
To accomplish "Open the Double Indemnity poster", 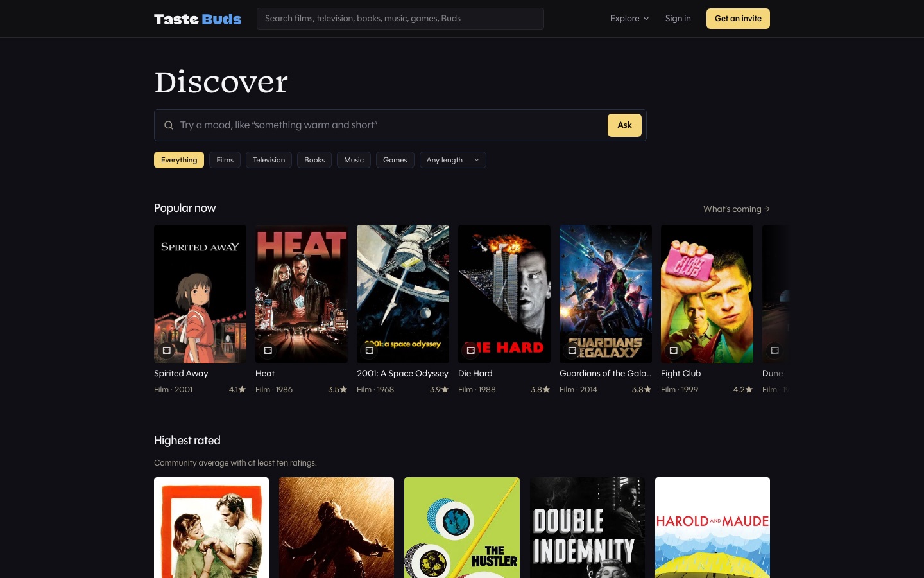I will coord(587,528).
